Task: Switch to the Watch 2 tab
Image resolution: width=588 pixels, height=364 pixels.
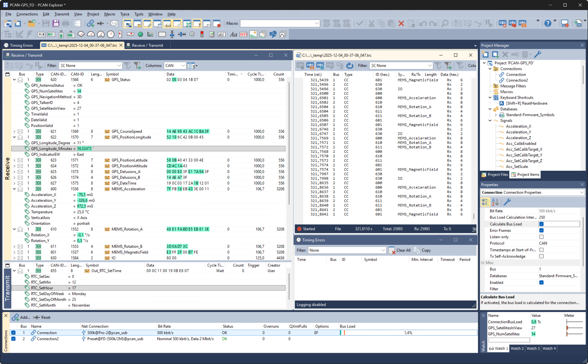Action: [517, 348]
